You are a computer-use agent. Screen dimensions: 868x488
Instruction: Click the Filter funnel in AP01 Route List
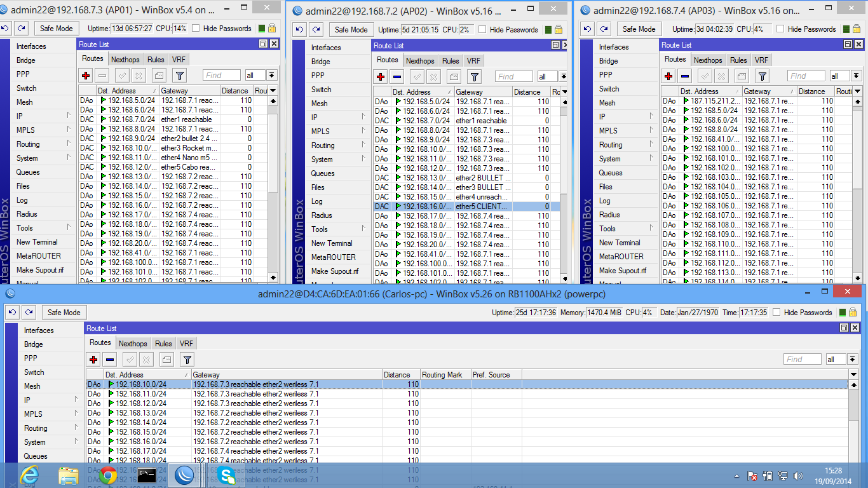point(179,75)
